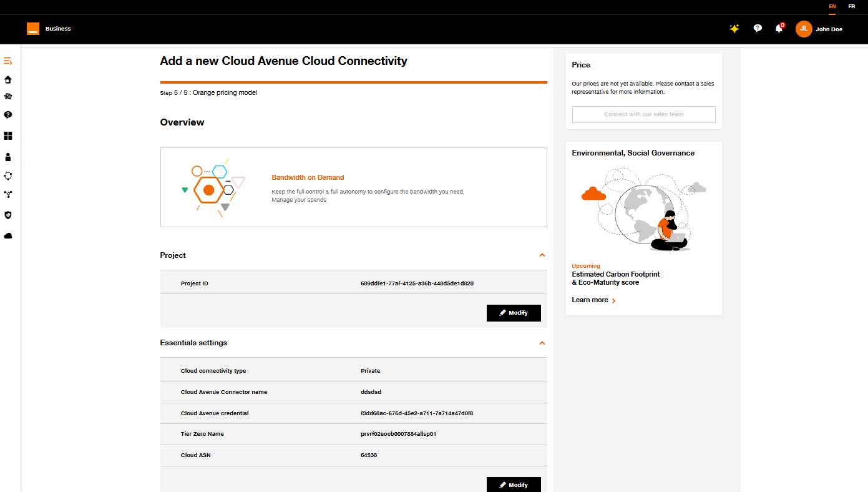Click the 'Estimated Carbon Footprint & Eco-Maturity score' text
This screenshot has height=492, width=868.
click(x=616, y=278)
